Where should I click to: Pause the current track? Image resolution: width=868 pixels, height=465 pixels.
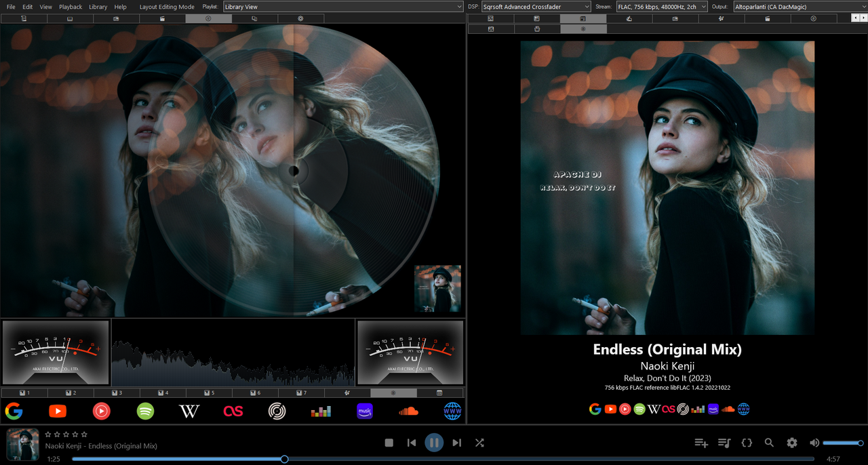[x=434, y=443]
